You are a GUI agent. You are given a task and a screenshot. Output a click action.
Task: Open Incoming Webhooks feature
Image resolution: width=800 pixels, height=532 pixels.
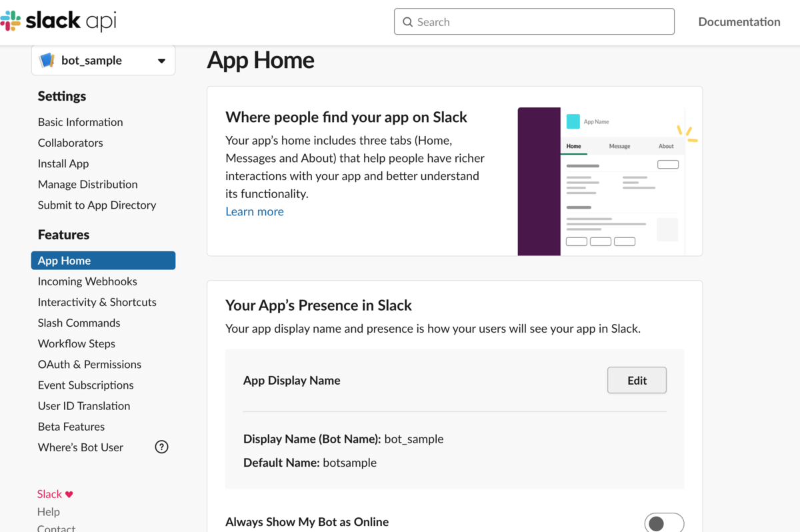tap(87, 281)
